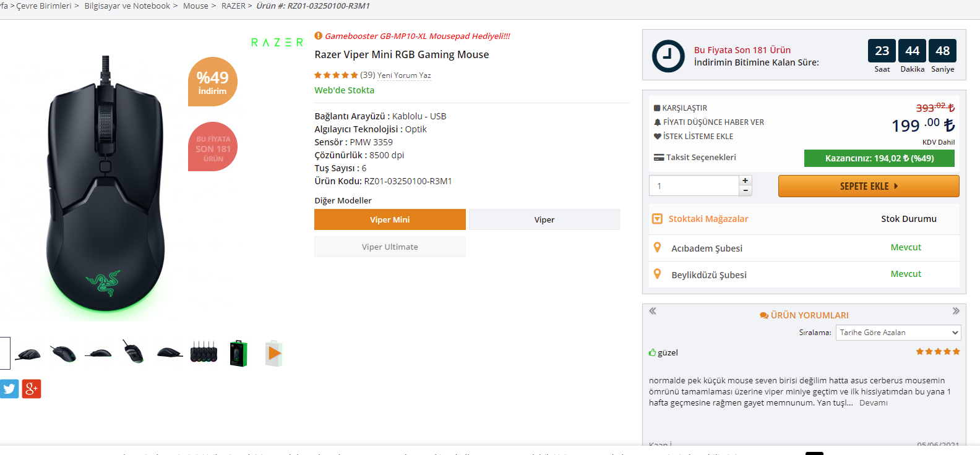Click the five-star rating of the güzel review
Viewport: 980px width, 455px height.
938,352
